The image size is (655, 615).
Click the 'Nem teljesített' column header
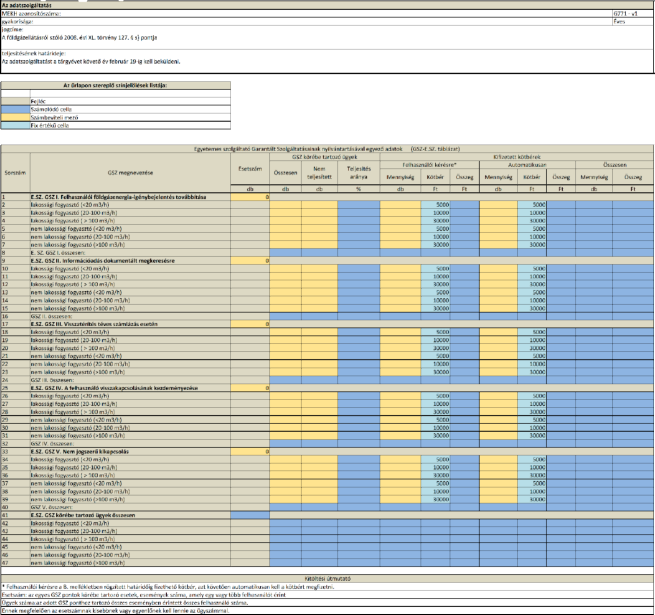point(319,173)
